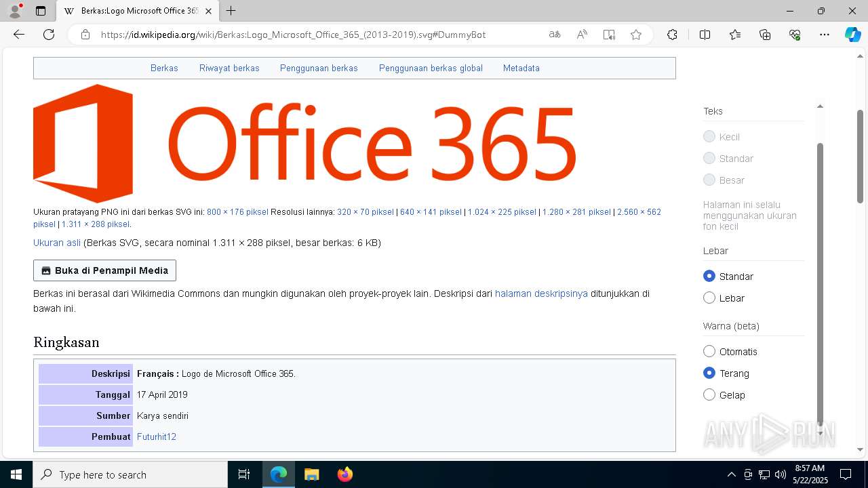Viewport: 868px width, 488px height.
Task: Click Type here to search box
Action: click(130, 474)
